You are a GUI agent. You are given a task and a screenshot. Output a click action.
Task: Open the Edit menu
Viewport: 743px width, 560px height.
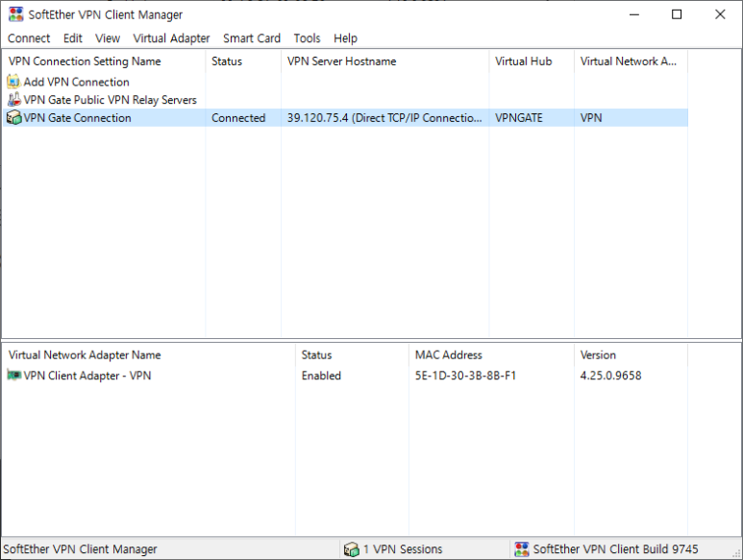click(x=72, y=38)
